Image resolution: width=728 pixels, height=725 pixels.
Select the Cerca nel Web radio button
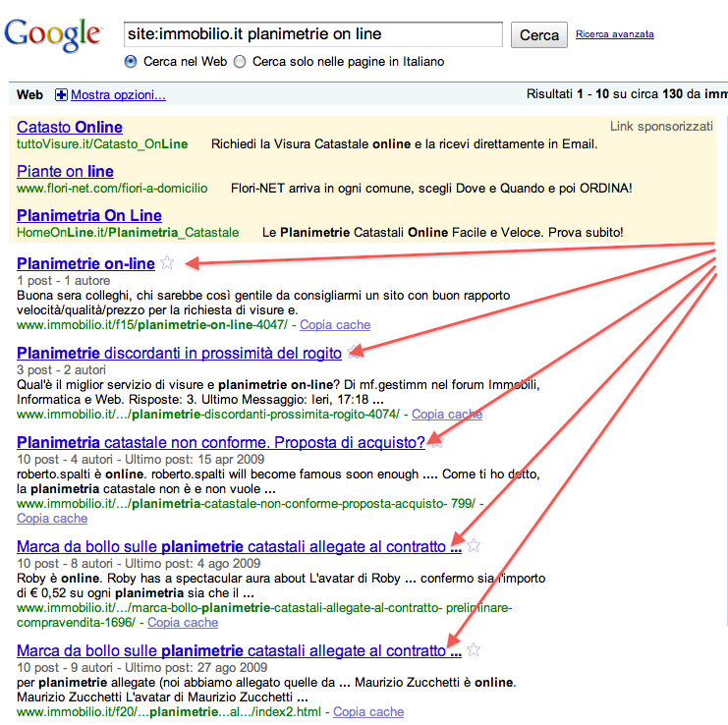tap(131, 62)
